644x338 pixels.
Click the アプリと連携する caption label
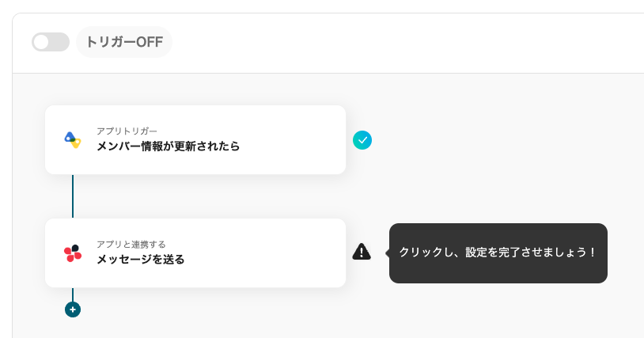pyautogui.click(x=131, y=244)
